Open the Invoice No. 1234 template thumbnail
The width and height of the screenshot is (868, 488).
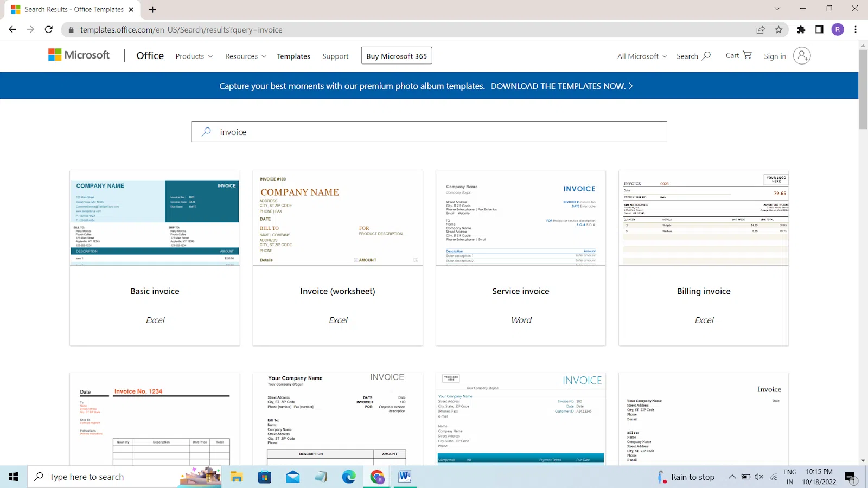click(155, 419)
